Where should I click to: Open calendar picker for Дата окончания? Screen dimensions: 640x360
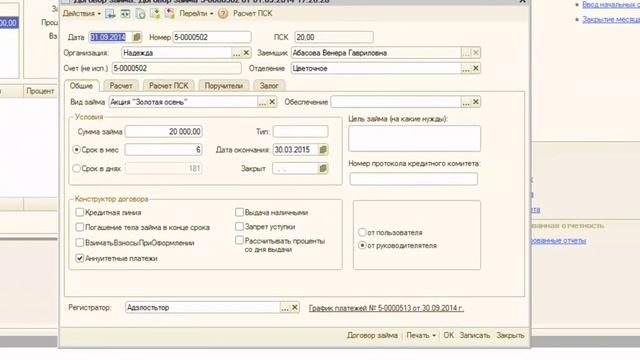pyautogui.click(x=323, y=150)
